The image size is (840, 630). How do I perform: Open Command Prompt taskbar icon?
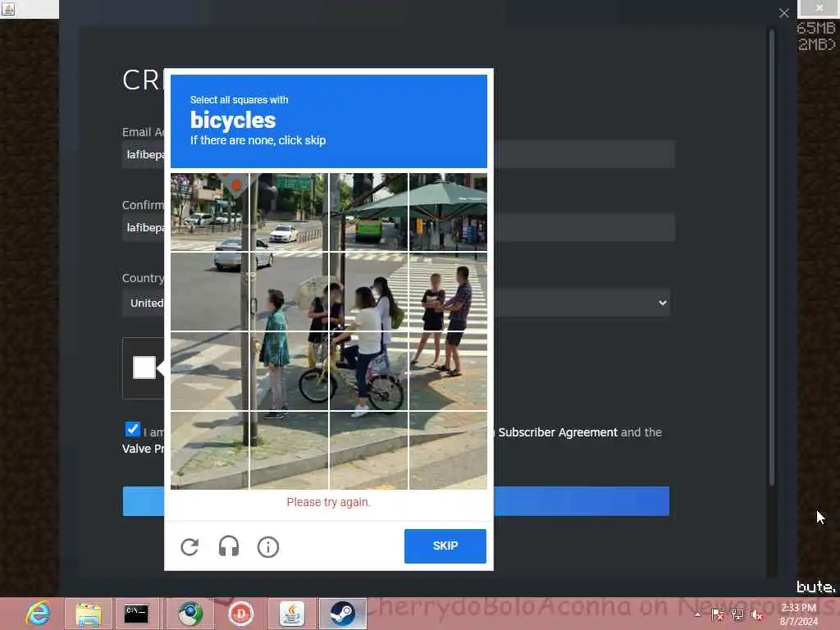coord(136,614)
